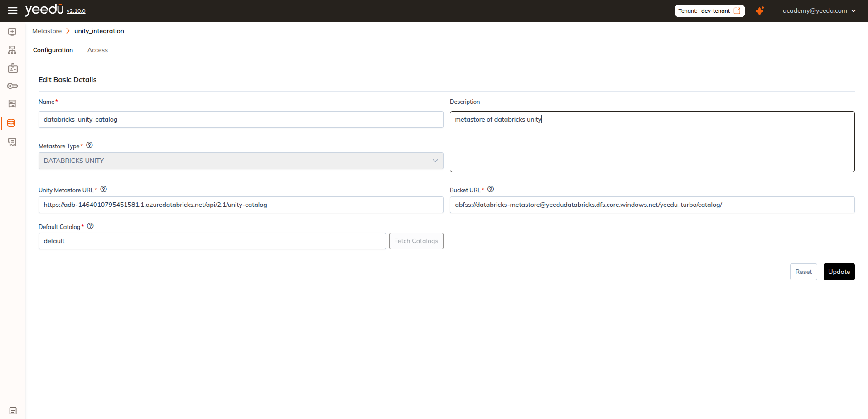The image size is (868, 419).
Task: Open the hierarchy tree icon in the sidebar
Action: [12, 50]
